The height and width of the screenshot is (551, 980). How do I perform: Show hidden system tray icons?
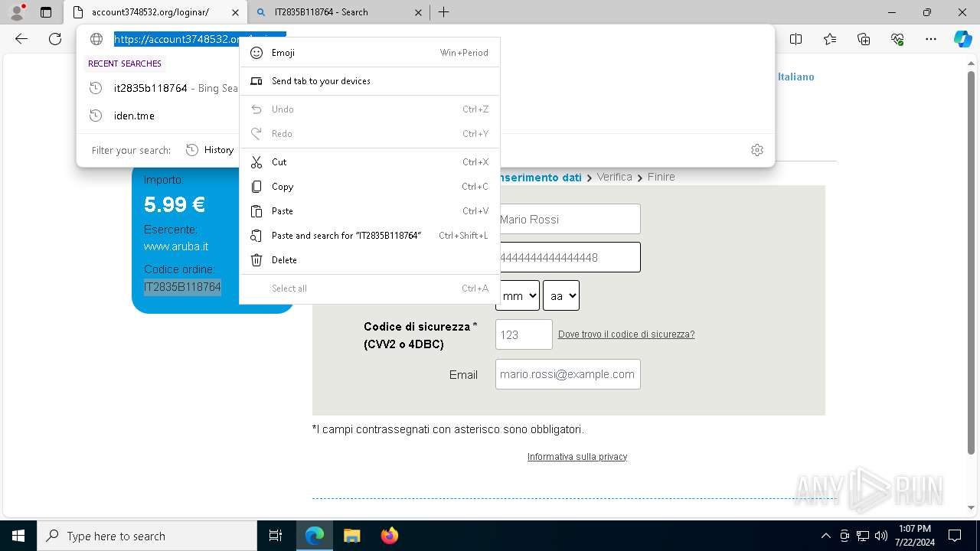[x=825, y=536]
